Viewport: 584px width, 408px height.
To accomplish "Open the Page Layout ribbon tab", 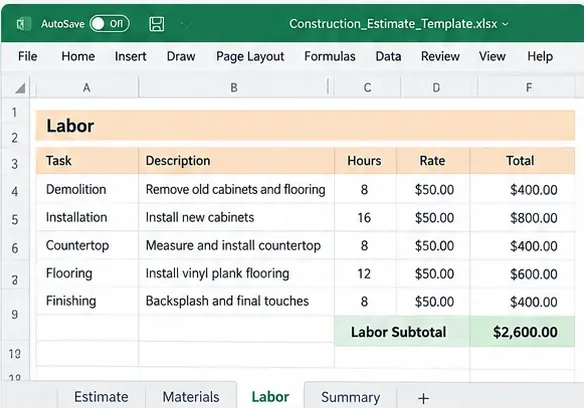I will point(250,57).
